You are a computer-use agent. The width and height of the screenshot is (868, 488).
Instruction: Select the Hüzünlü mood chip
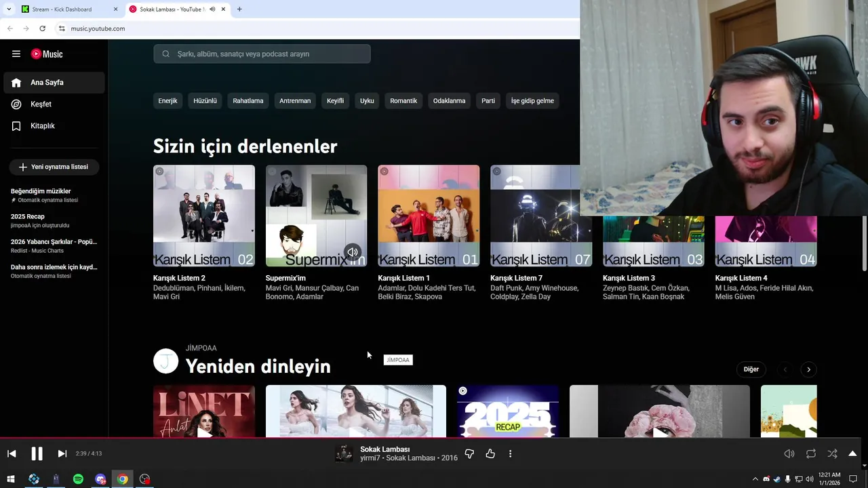pos(205,101)
